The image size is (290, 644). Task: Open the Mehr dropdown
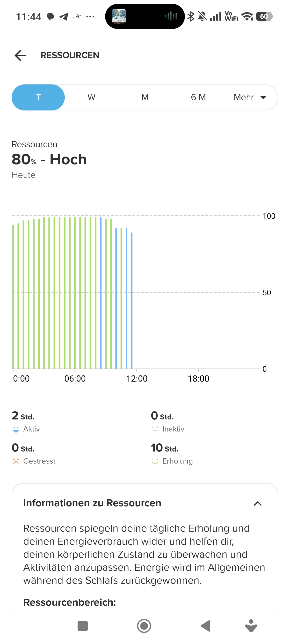click(x=249, y=97)
